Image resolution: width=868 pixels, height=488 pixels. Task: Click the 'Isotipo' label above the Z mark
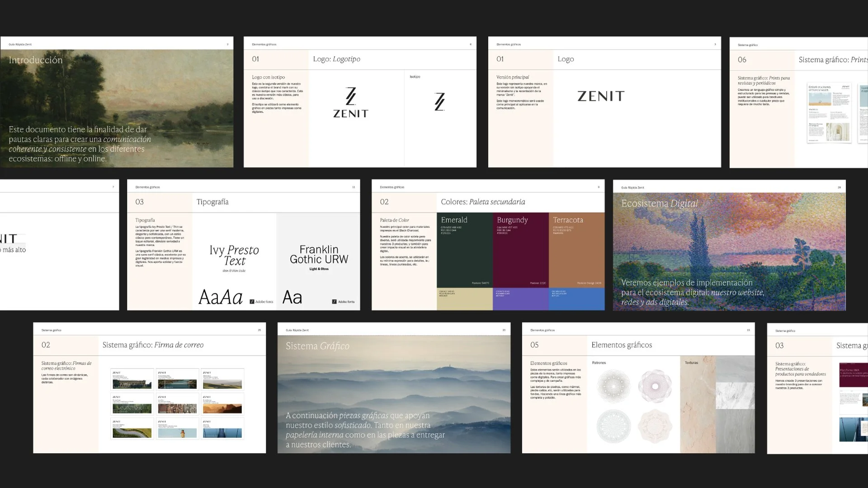[415, 77]
